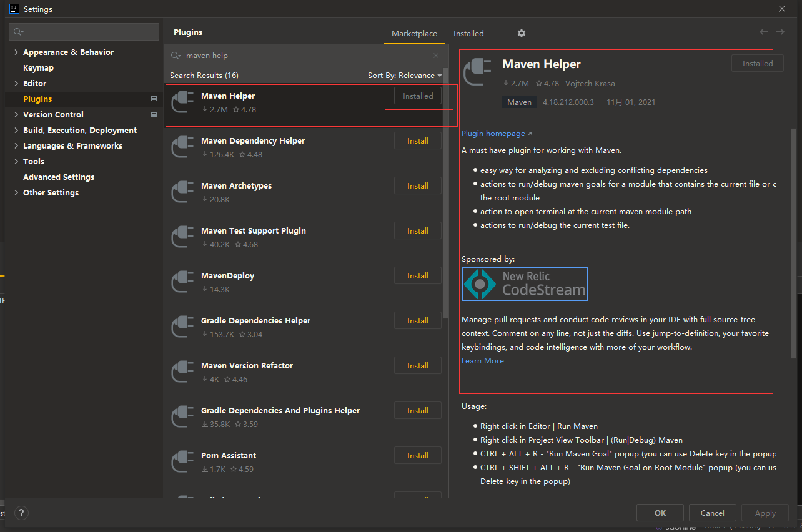Open the help question mark button
802x532 pixels.
pyautogui.click(x=21, y=513)
